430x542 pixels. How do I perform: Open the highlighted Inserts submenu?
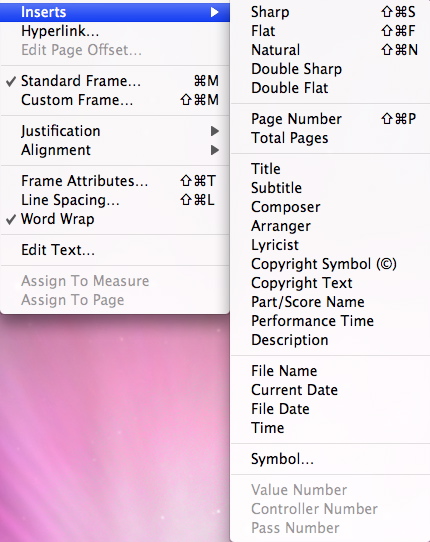coord(115,12)
